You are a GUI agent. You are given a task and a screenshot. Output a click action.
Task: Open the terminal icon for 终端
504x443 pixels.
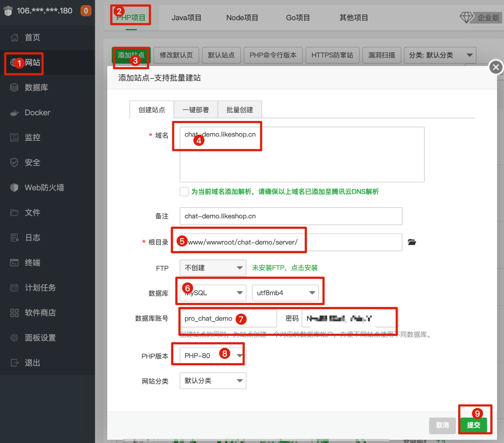14,263
